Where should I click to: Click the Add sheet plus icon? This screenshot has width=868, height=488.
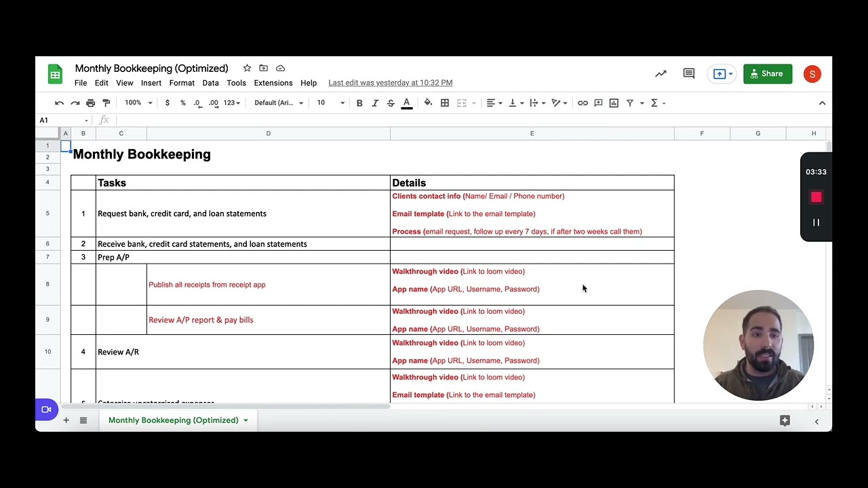[66, 420]
